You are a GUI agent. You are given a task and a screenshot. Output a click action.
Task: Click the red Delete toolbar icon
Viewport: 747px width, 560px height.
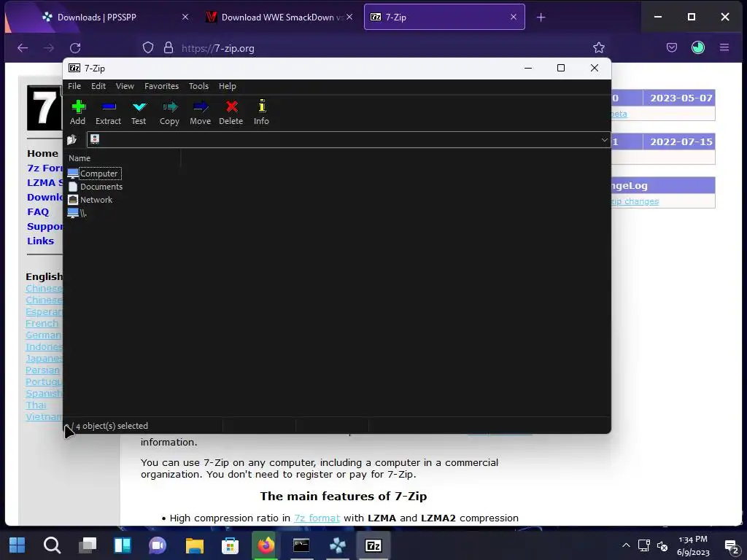pos(231,112)
